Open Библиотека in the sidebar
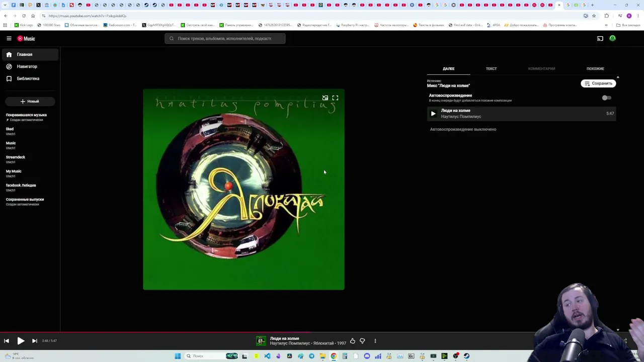The image size is (644, 362). tap(30, 78)
